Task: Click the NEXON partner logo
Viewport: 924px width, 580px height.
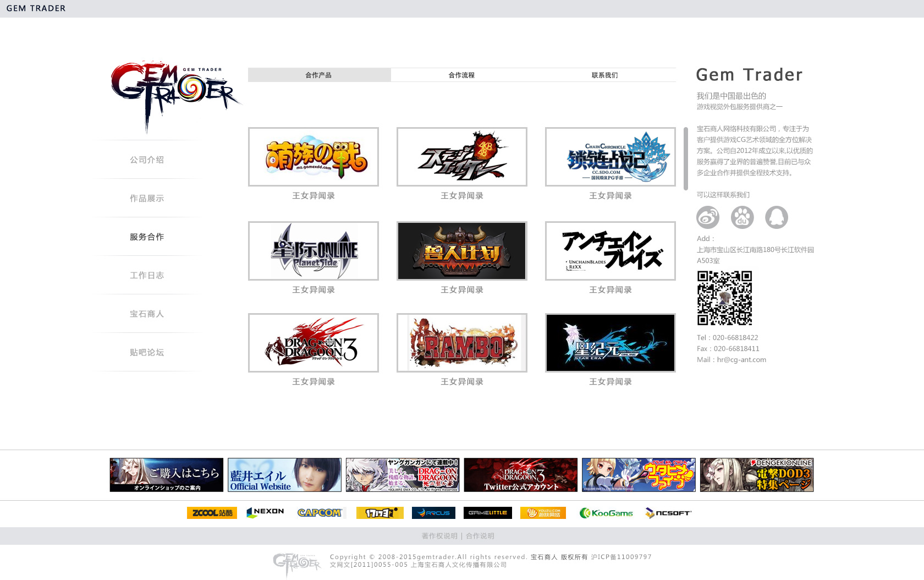Action: pos(265,512)
